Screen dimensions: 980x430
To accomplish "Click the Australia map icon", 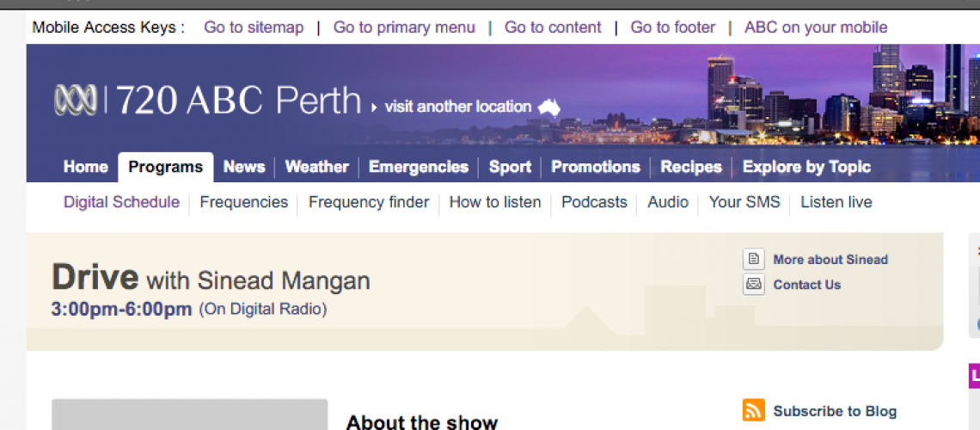I will 549,107.
